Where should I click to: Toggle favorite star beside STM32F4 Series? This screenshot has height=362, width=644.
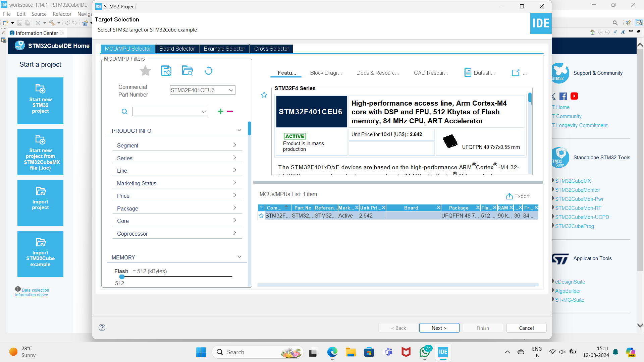pyautogui.click(x=264, y=95)
